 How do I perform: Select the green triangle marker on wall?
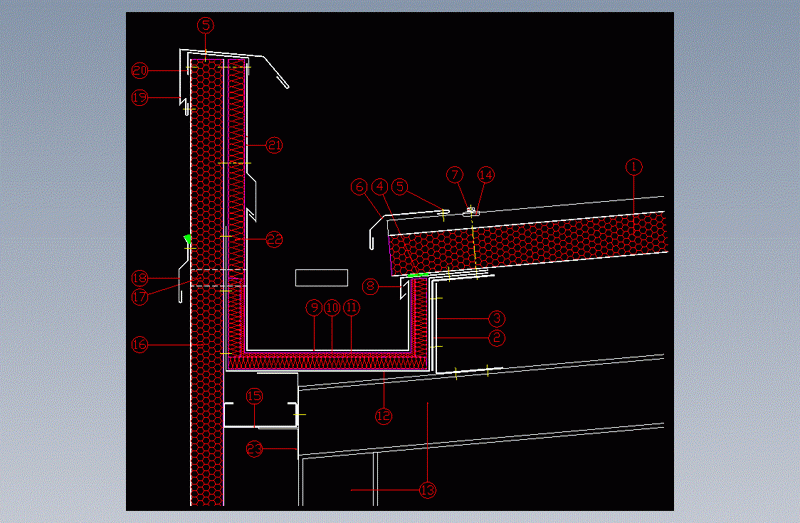[187, 239]
